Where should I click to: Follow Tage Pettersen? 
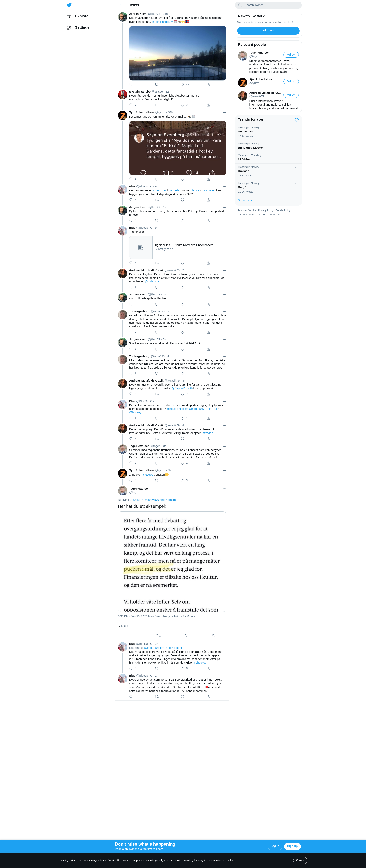(x=291, y=55)
